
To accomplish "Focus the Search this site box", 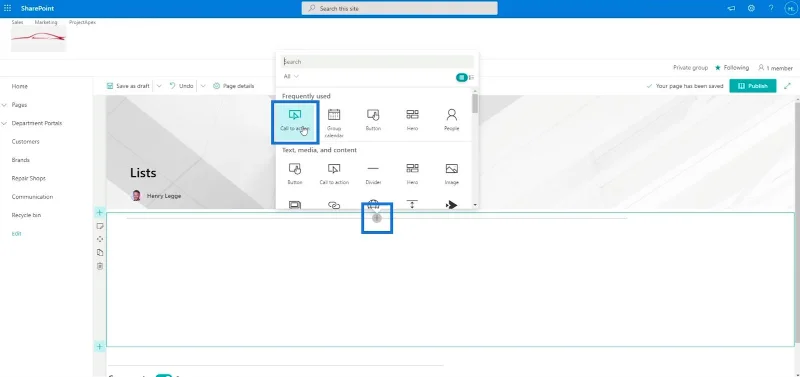I will tap(399, 8).
